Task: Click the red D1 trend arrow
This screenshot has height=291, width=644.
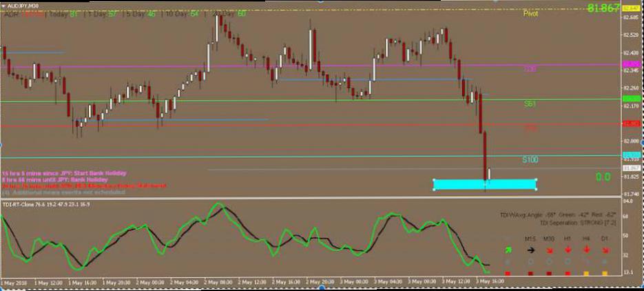Action: tap(605, 250)
